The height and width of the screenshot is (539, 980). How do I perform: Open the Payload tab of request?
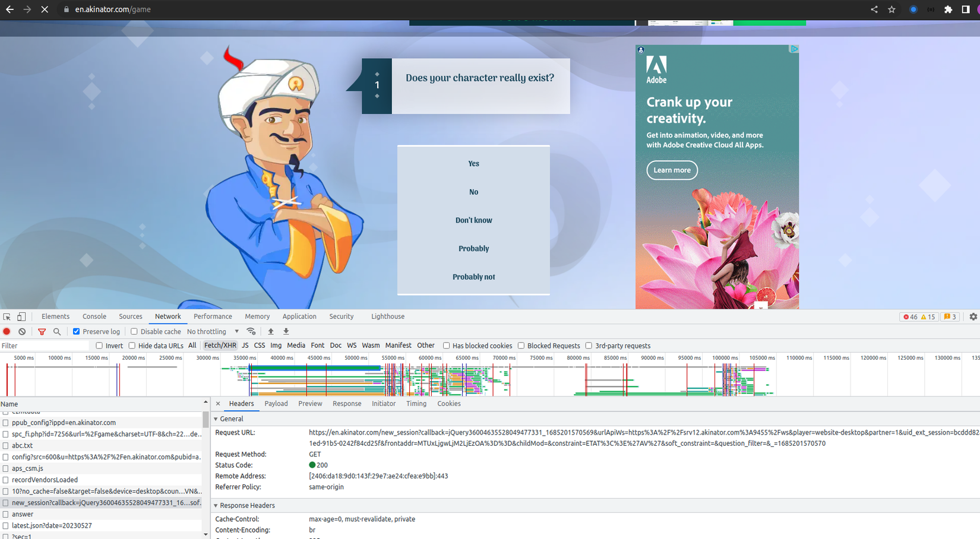pyautogui.click(x=276, y=404)
